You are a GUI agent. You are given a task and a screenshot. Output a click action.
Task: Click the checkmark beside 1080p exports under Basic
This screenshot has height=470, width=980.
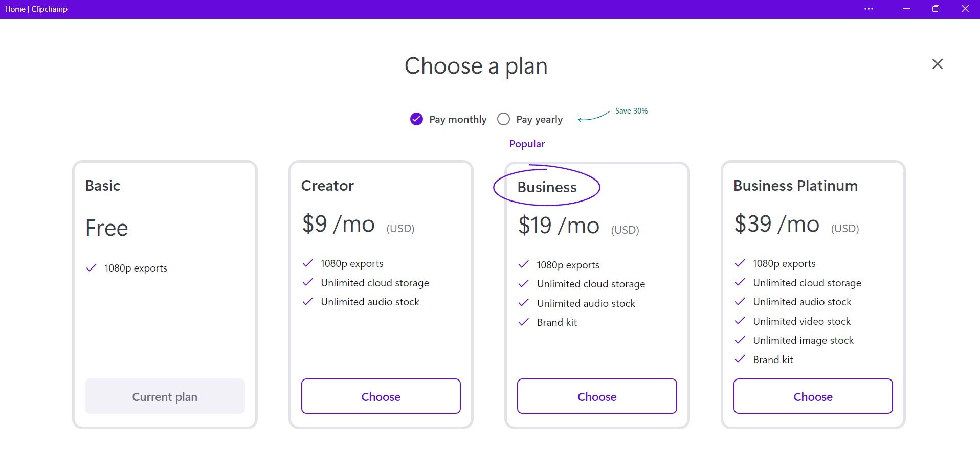click(91, 267)
